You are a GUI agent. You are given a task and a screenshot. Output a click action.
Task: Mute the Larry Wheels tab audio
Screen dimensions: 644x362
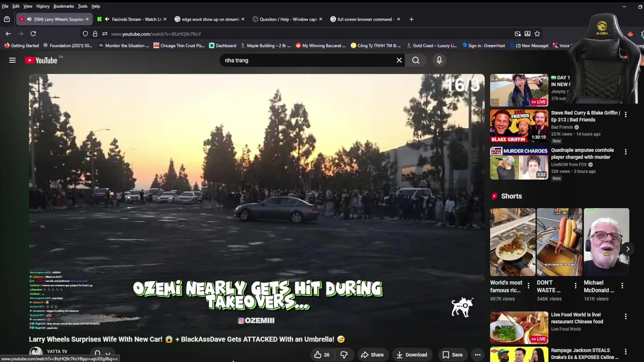29,19
